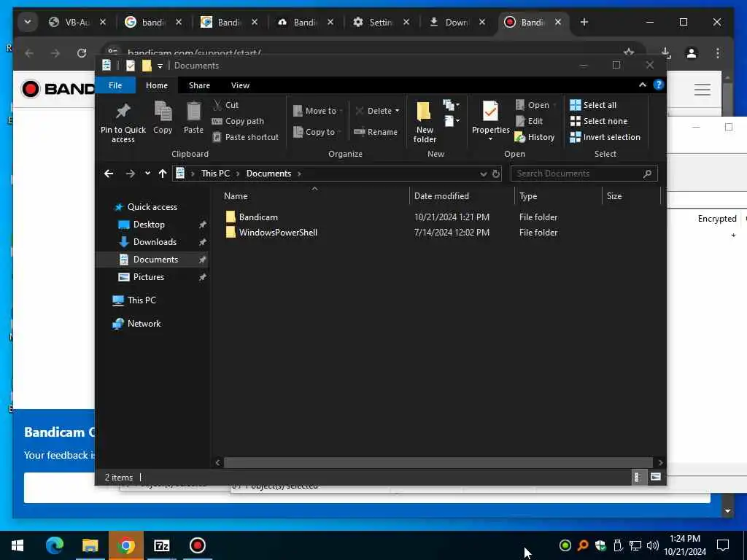This screenshot has height=560, width=747.
Task: Go up one folder level
Action: [x=163, y=174]
